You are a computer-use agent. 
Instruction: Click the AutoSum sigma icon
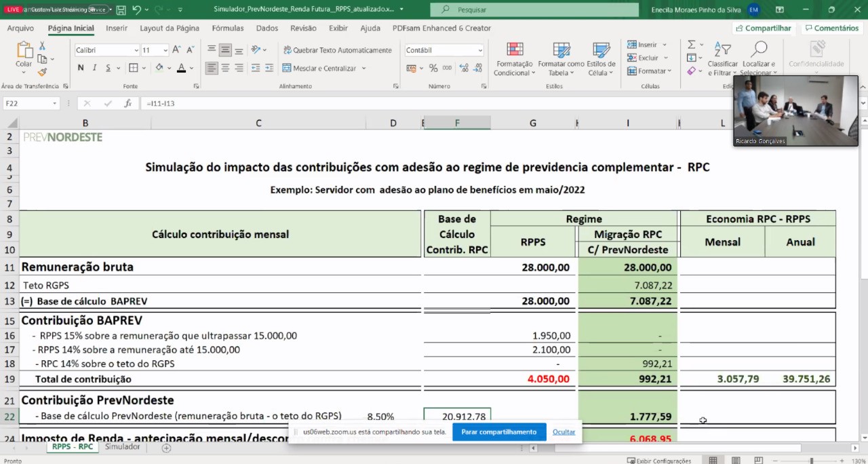[x=691, y=44]
